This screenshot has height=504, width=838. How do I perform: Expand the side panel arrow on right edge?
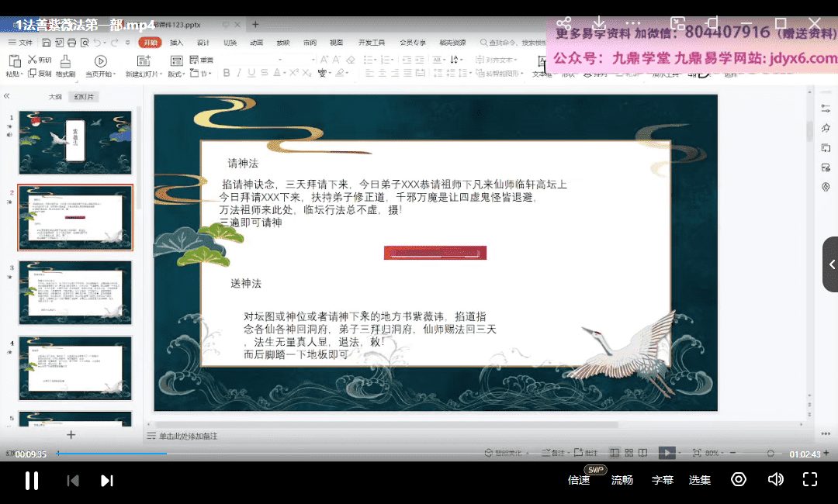point(831,264)
